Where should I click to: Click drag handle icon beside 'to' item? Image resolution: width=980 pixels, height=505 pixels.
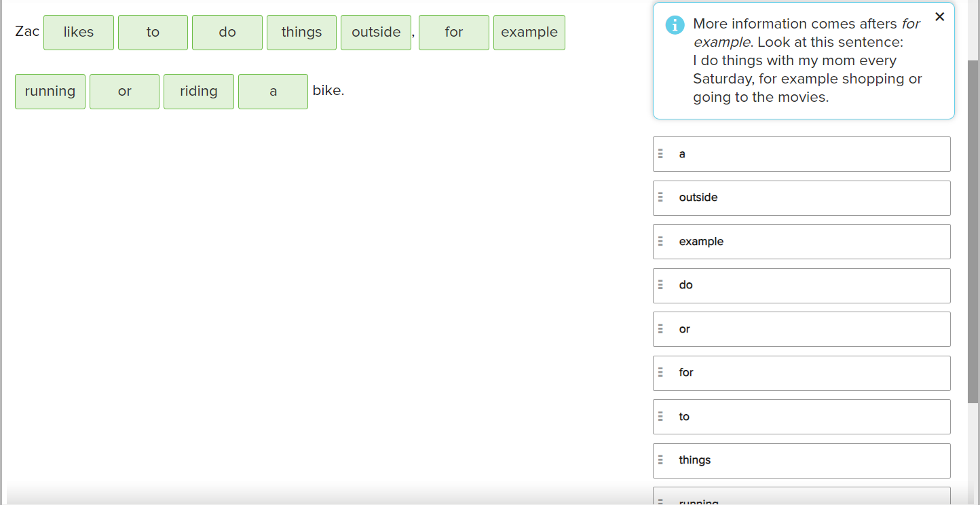(660, 417)
